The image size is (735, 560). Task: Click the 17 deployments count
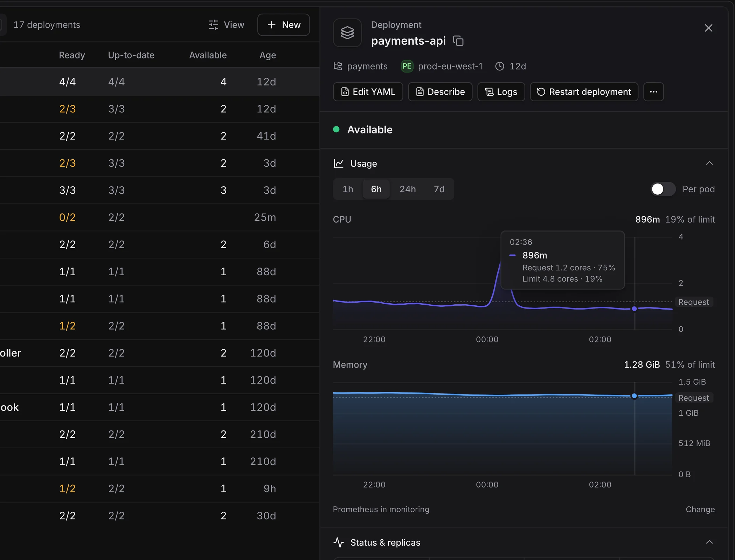tap(47, 25)
